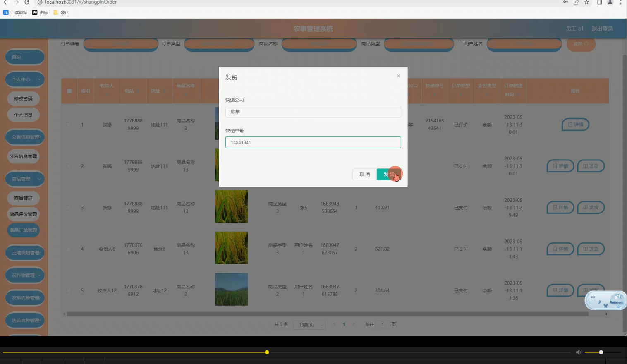This screenshot has width=627, height=364.
Task: Sort by the 订单创建时间 column header
Action: [513, 90]
